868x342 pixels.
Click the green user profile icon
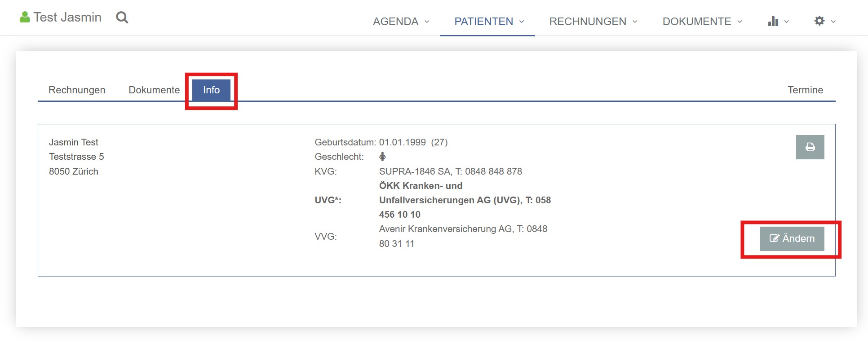25,17
